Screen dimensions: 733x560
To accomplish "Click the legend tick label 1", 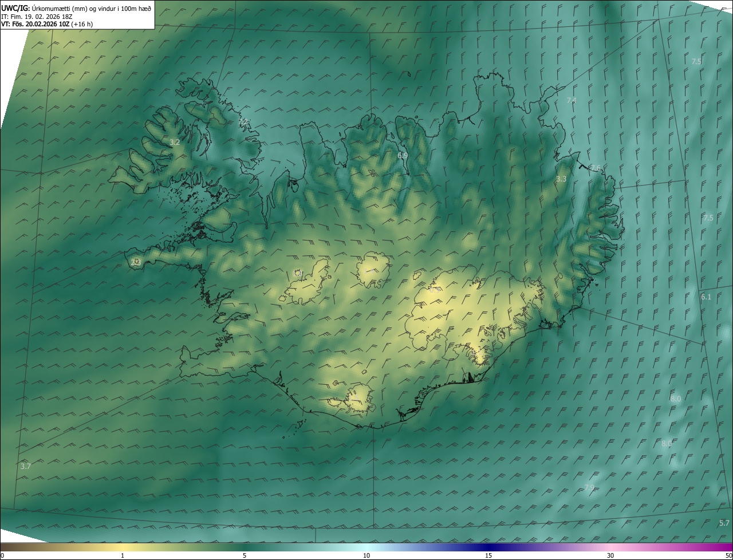I will pos(123,555).
